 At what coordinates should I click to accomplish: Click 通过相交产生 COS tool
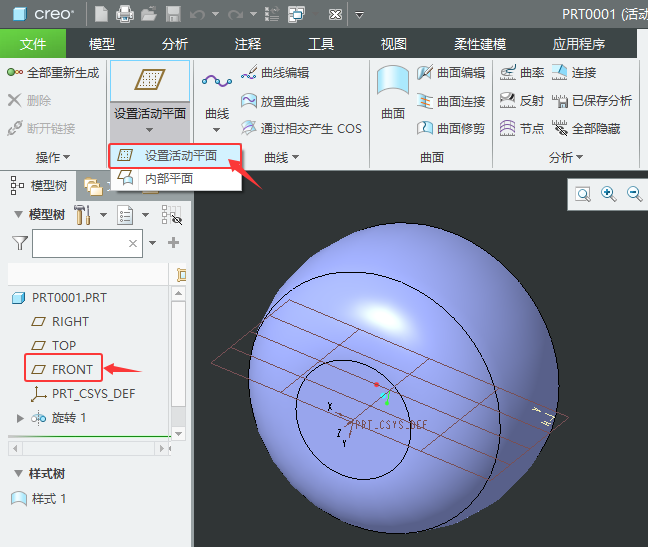[301, 128]
